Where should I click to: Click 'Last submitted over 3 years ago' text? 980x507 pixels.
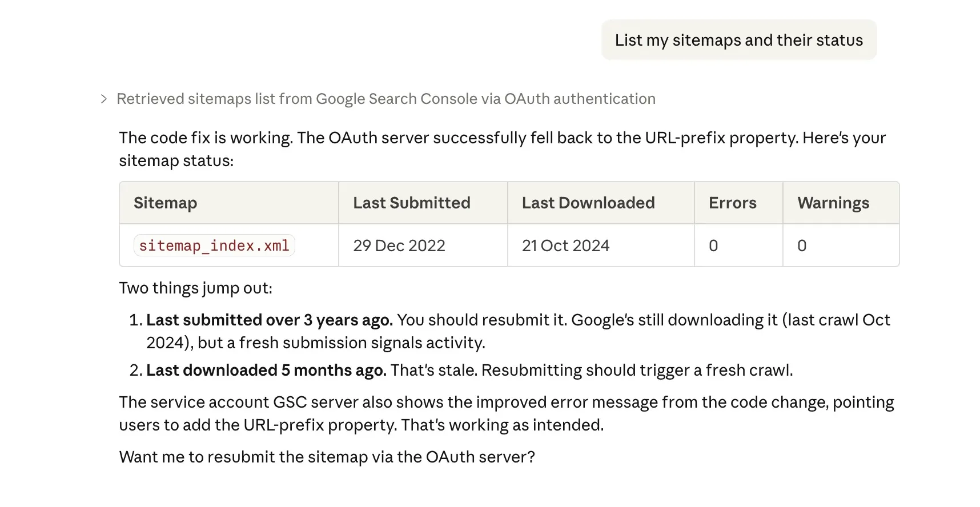pyautogui.click(x=269, y=320)
